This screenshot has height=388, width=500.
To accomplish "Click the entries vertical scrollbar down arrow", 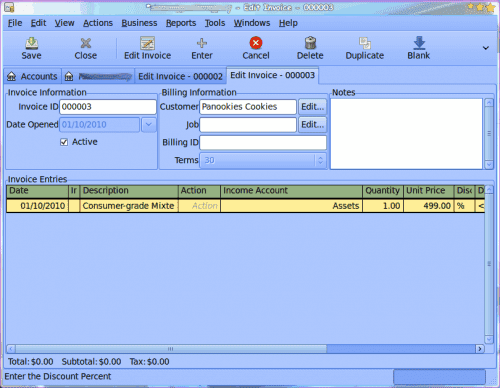I will point(489,340).
